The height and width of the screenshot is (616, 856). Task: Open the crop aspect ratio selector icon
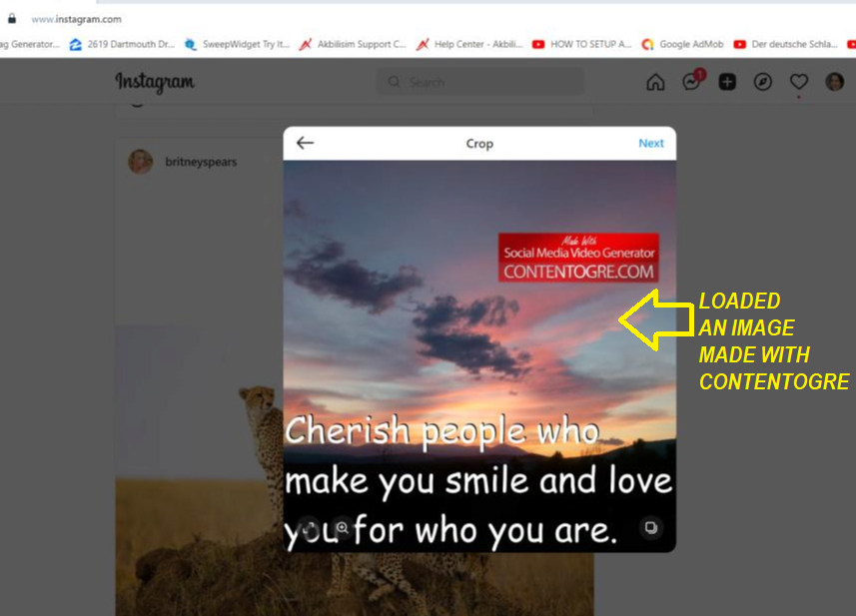coord(309,527)
